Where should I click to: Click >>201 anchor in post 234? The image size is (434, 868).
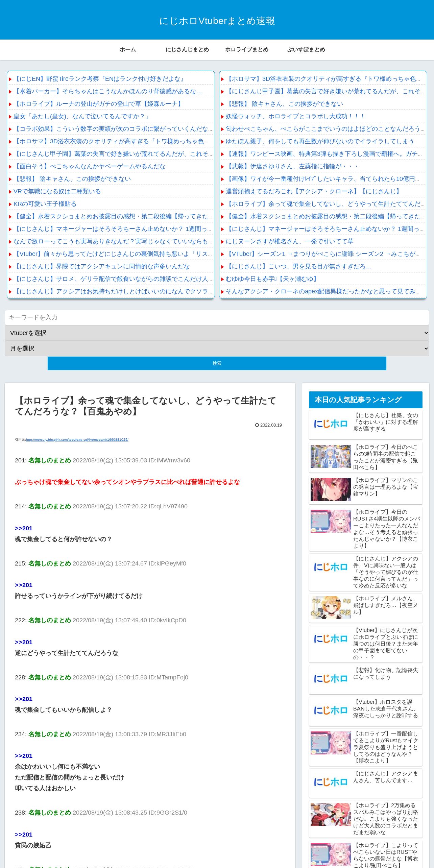[24, 756]
